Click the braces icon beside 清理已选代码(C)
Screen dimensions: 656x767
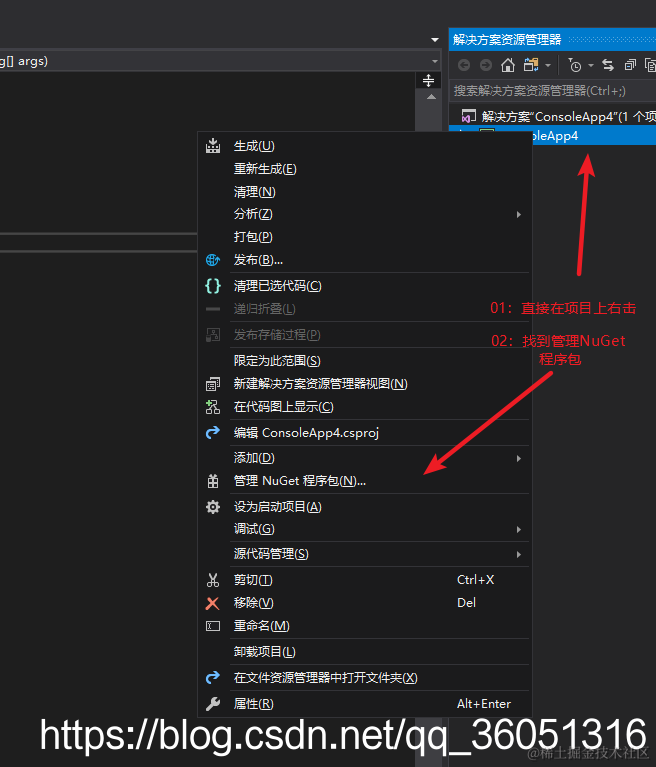coord(213,286)
